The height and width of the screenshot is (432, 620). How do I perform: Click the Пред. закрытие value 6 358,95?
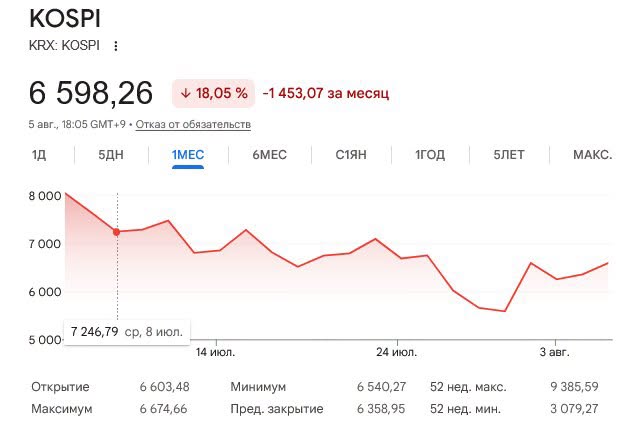[x=381, y=409]
